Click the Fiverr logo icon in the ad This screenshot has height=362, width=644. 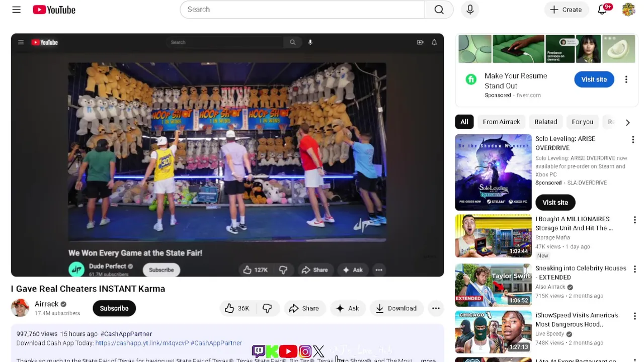(471, 79)
